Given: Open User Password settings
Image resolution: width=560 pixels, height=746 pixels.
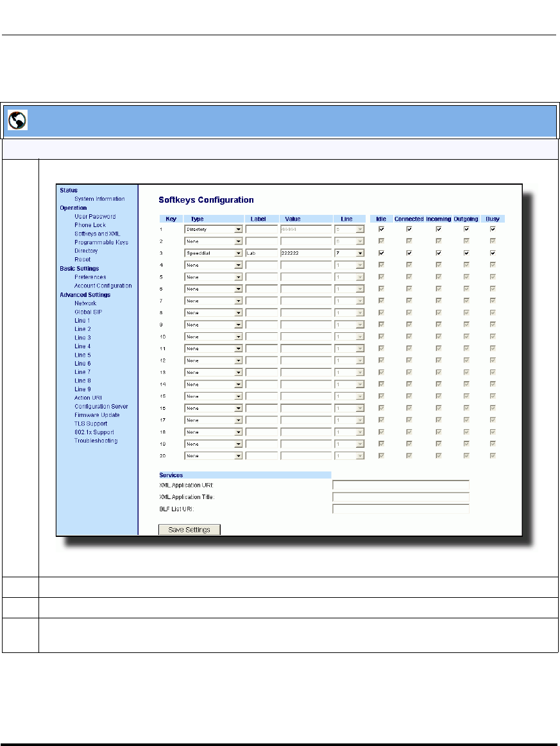Looking at the screenshot, I should click(95, 216).
